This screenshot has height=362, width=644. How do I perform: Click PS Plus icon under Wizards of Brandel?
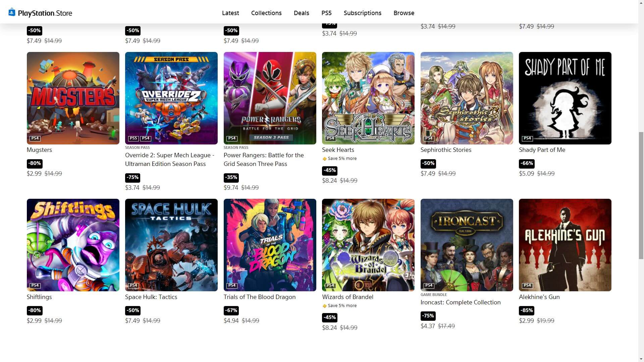click(x=324, y=306)
